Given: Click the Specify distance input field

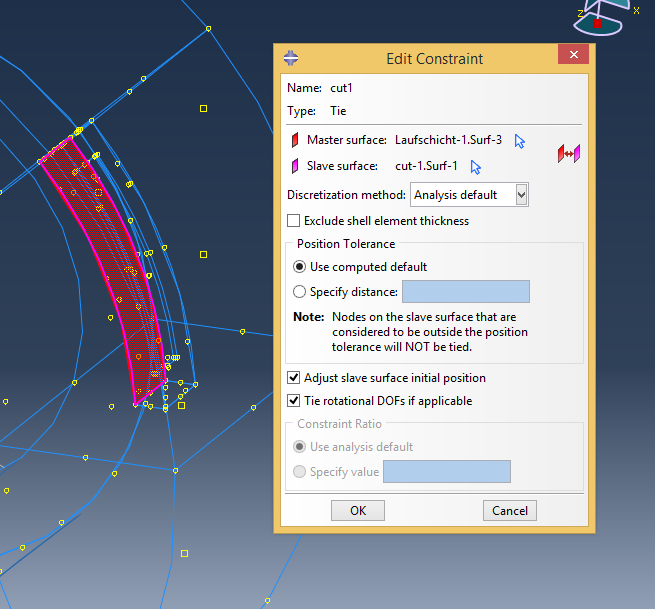Looking at the screenshot, I should pyautogui.click(x=466, y=292).
